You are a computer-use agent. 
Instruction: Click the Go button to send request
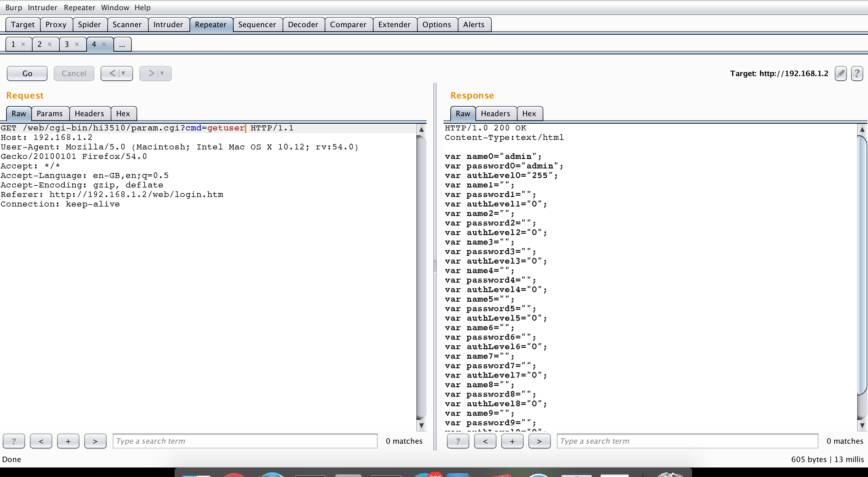[27, 73]
